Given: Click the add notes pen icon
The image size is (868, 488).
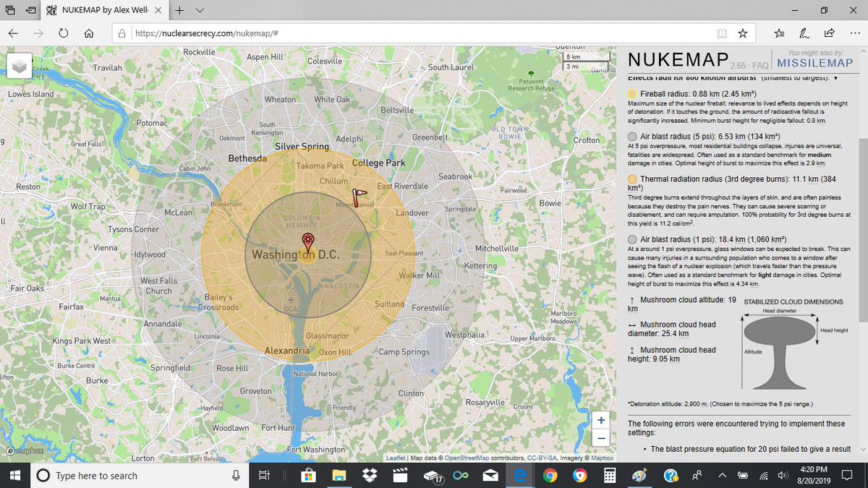Looking at the screenshot, I should point(804,33).
